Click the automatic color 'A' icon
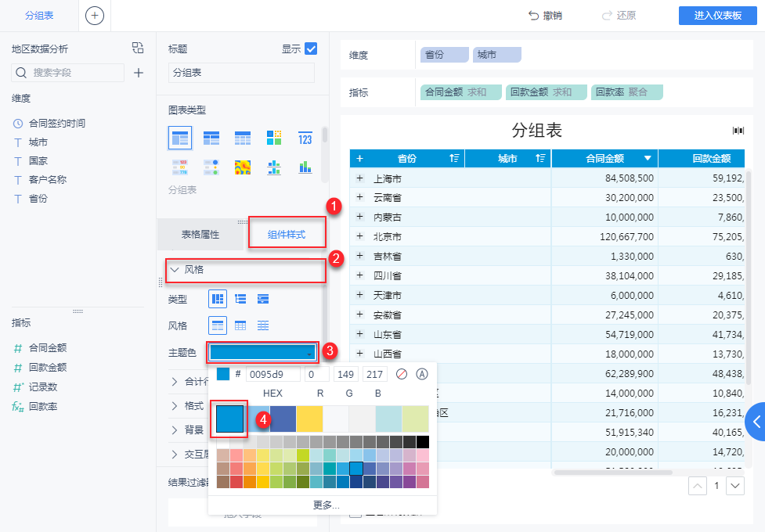 pos(423,374)
